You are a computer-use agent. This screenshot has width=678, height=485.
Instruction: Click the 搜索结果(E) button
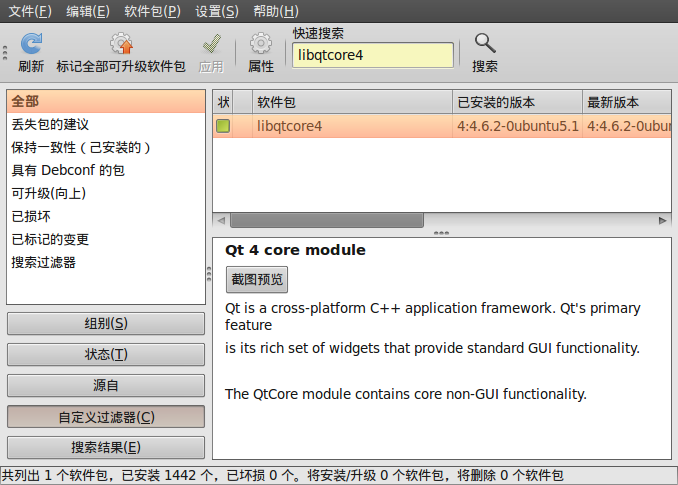[106, 447]
